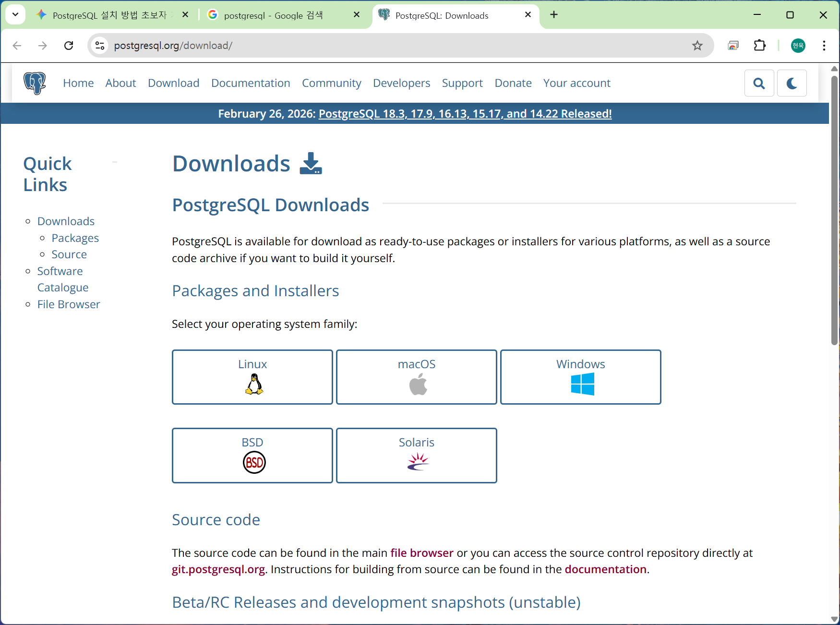Bookmark this page with star icon

697,46
